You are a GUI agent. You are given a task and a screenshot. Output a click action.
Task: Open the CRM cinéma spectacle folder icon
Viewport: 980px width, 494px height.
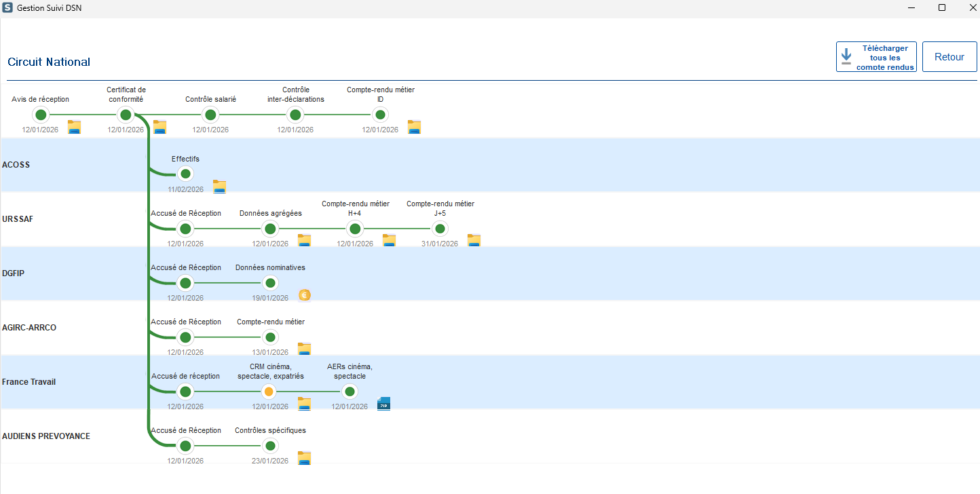[x=304, y=404]
